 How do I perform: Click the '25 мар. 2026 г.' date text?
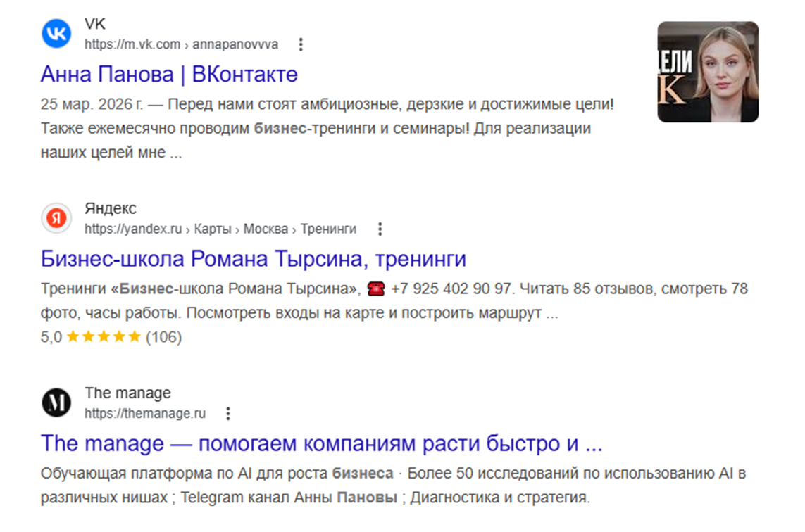point(92,104)
